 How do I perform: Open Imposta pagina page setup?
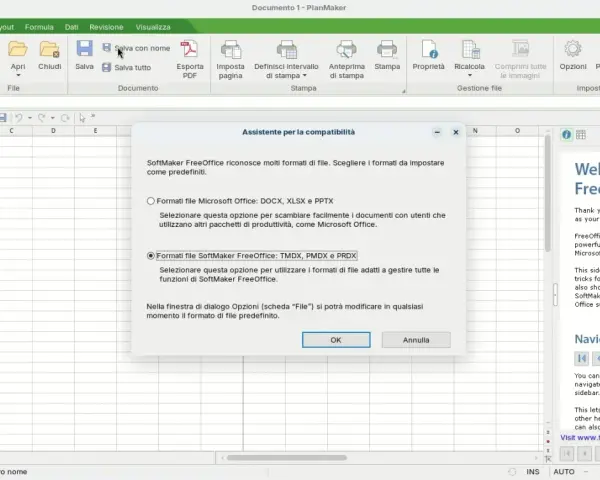pos(230,50)
